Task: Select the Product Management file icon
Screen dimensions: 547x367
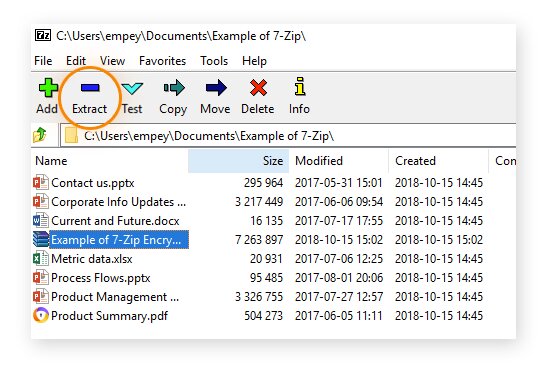Action: [40, 297]
